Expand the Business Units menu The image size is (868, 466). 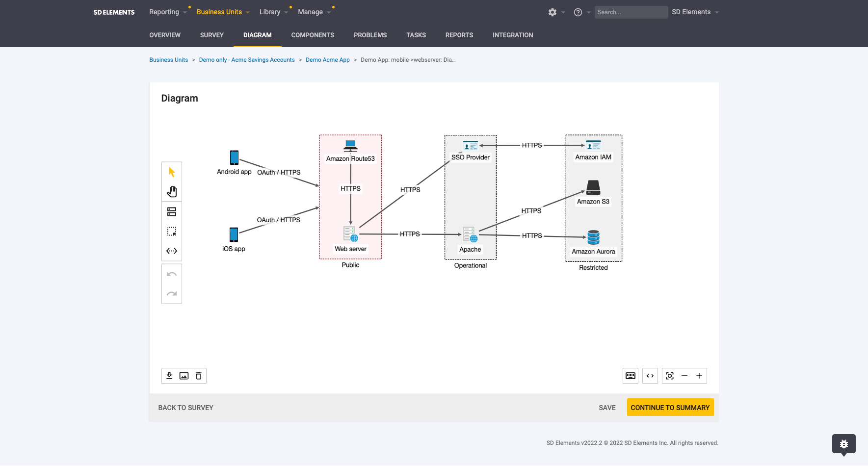[223, 12]
